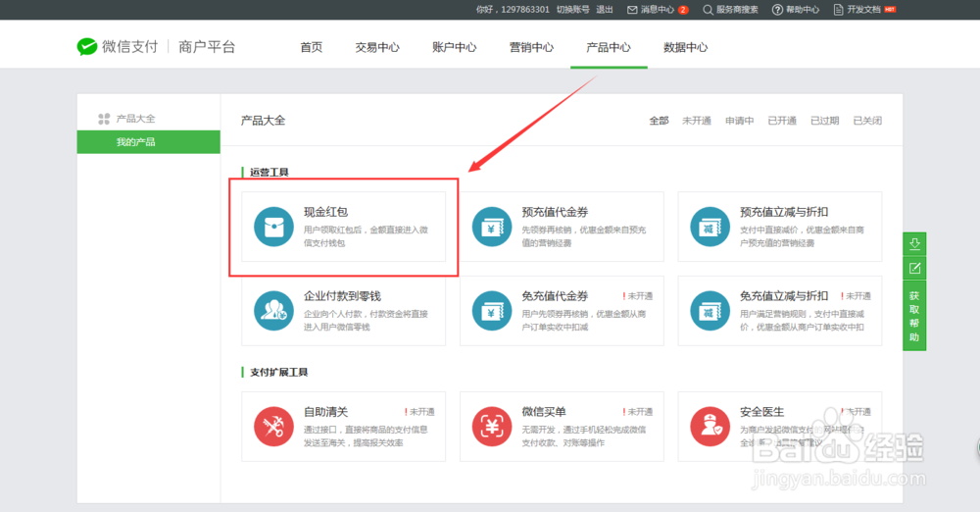Open 开发文档 link
Image resolution: width=980 pixels, height=512 pixels.
tap(863, 10)
